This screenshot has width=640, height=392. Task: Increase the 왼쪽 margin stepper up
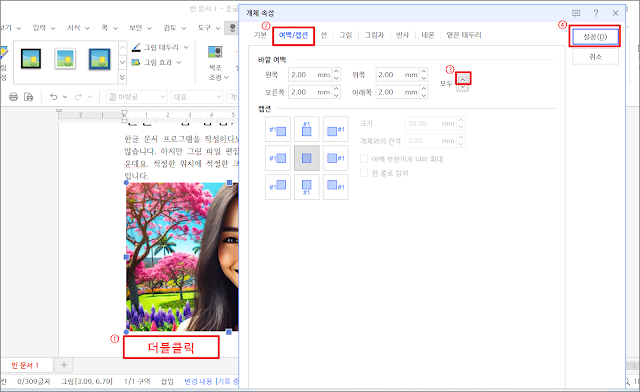(x=336, y=71)
